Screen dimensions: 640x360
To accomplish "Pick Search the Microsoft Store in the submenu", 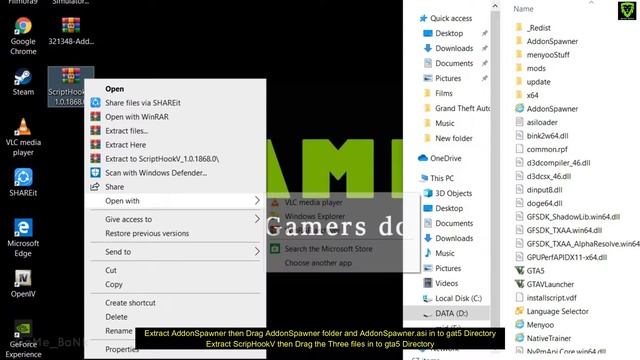I will coord(328,249).
